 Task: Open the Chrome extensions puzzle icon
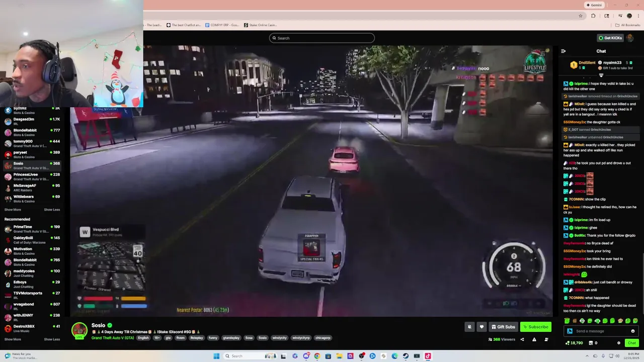593,16
